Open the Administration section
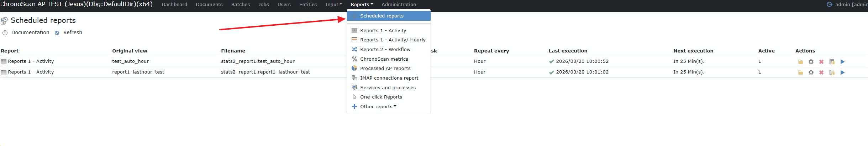This screenshot has width=868, height=146. [399, 4]
